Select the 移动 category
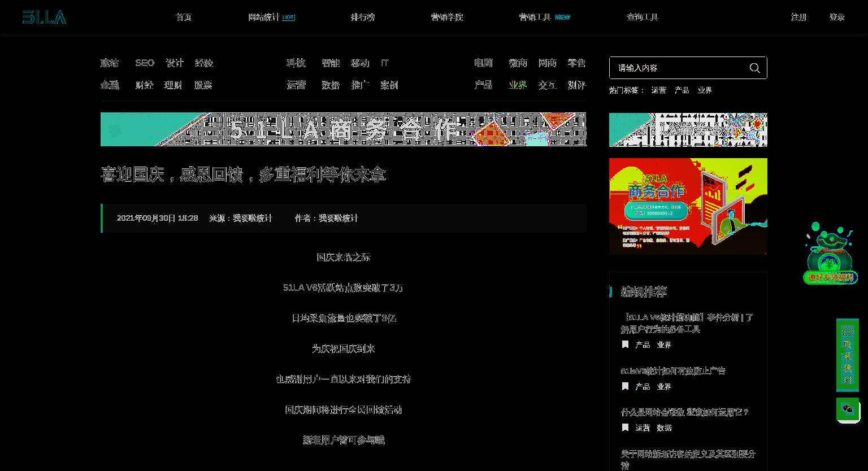 (x=360, y=63)
